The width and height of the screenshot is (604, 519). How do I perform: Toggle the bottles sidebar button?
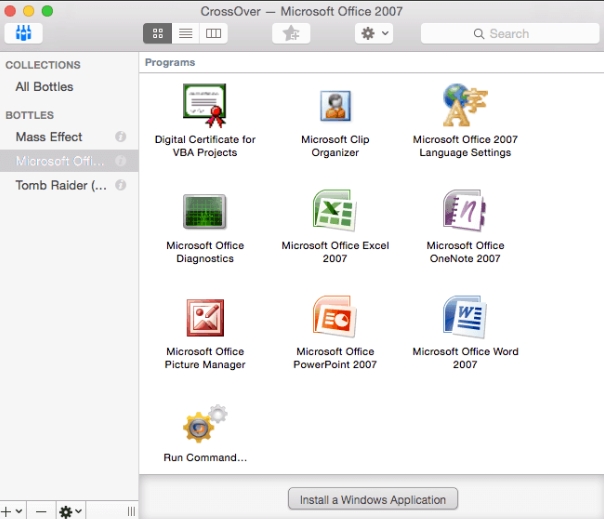pyautogui.click(x=23, y=33)
